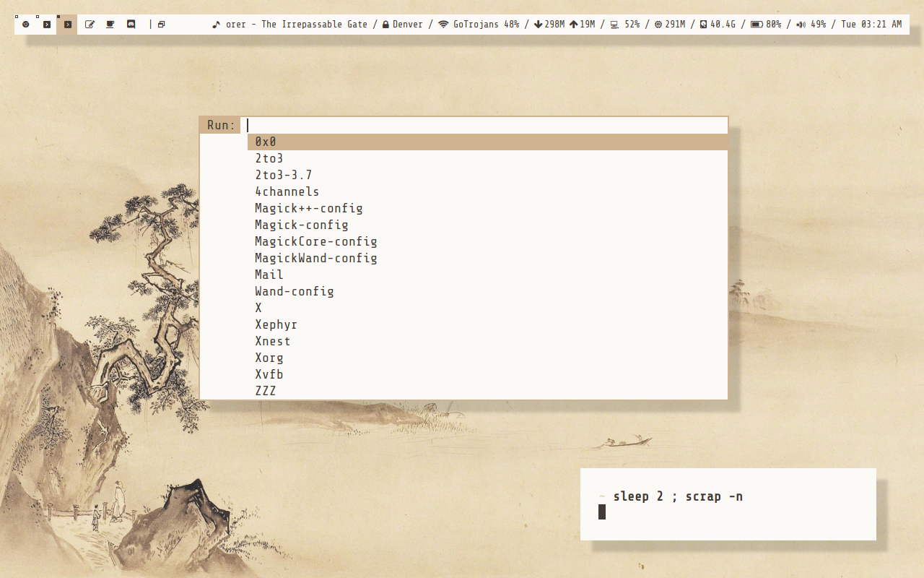Image resolution: width=924 pixels, height=578 pixels.
Task: Select the Xorg entry
Action: [x=487, y=358]
